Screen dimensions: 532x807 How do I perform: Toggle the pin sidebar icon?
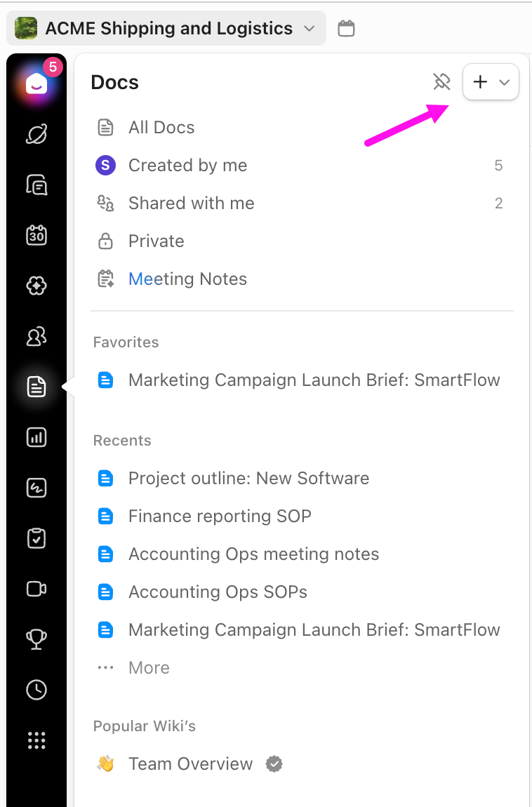(441, 82)
